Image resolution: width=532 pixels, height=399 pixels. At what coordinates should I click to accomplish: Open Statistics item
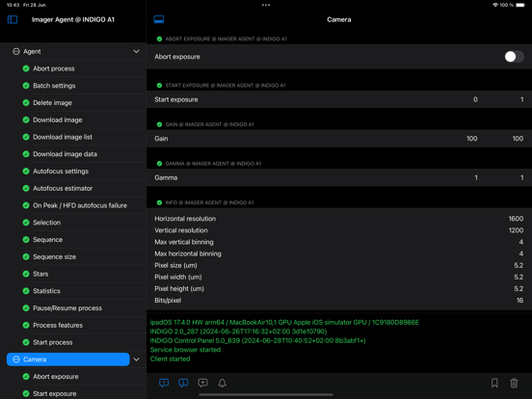(x=46, y=291)
